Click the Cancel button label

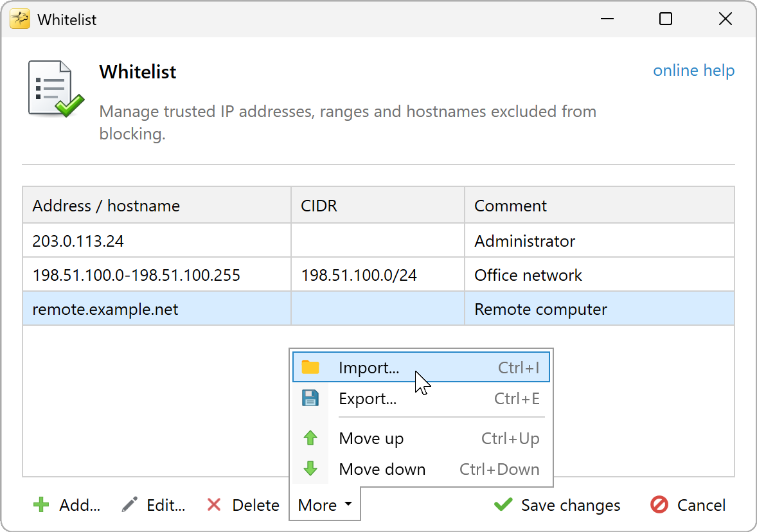[x=701, y=505]
